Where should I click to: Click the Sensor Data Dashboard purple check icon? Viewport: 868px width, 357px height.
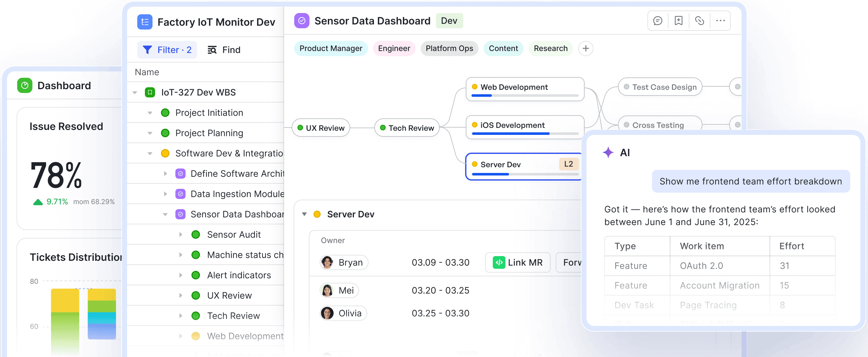[302, 21]
